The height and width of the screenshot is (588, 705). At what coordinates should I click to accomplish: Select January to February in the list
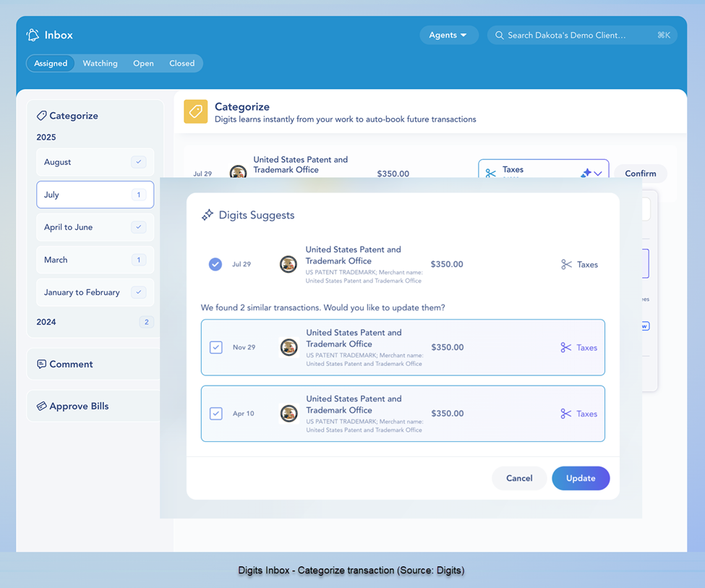point(95,292)
